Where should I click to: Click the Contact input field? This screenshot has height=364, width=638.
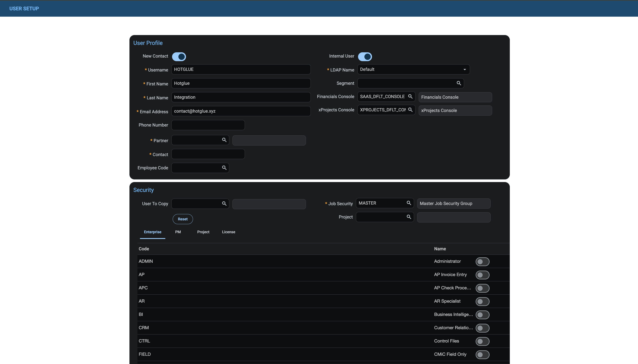[x=208, y=154]
